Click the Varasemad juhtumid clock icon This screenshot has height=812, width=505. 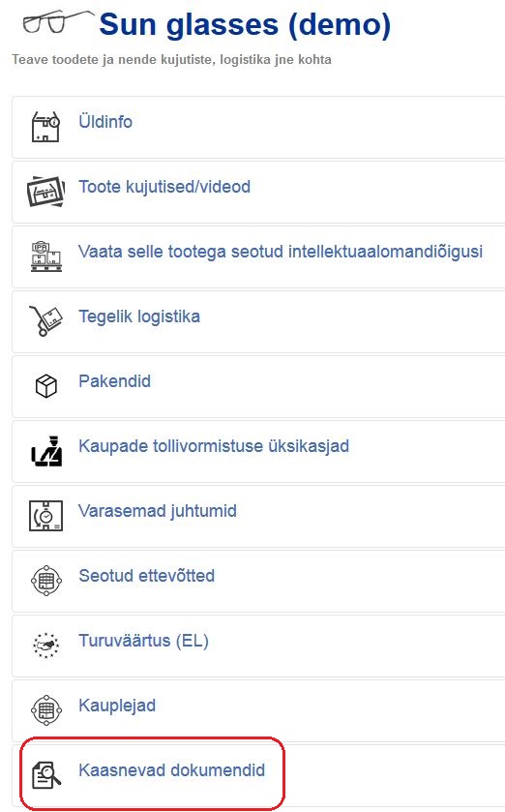tap(46, 516)
